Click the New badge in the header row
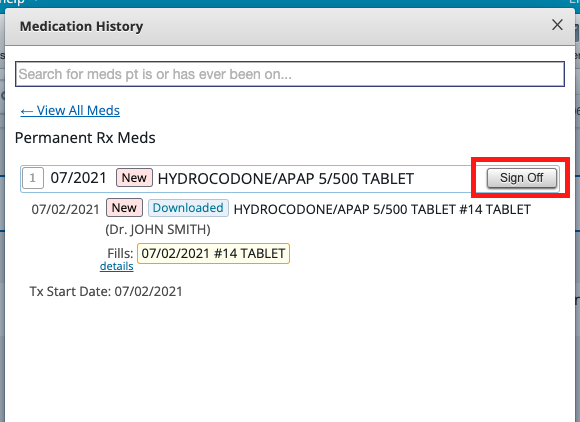The width and height of the screenshot is (580, 422). (134, 178)
